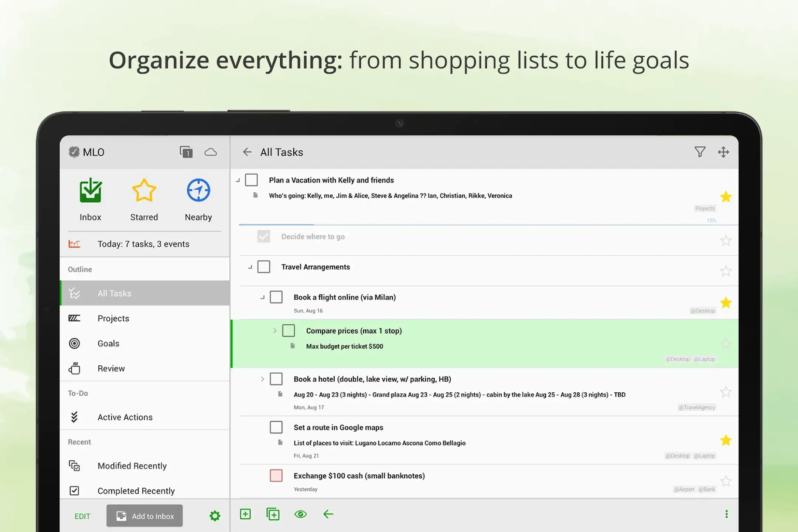Collapse Book a flight online subtasks

coord(263,297)
